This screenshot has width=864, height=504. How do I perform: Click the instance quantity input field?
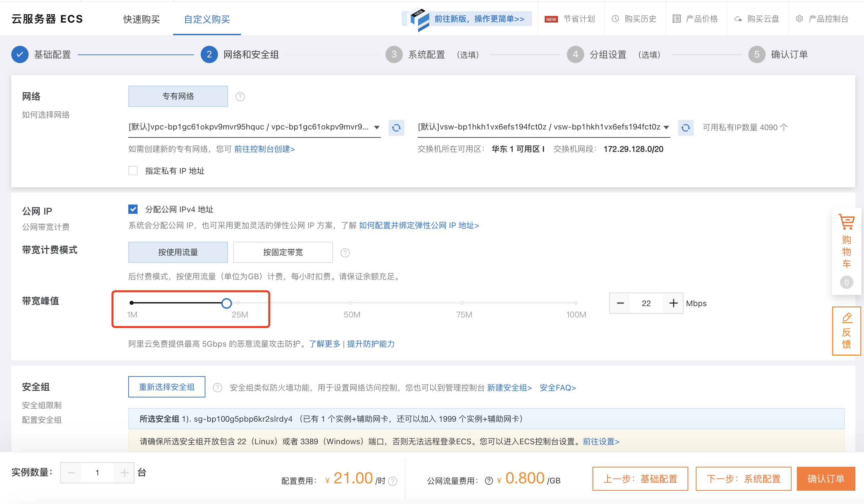pyautogui.click(x=97, y=472)
